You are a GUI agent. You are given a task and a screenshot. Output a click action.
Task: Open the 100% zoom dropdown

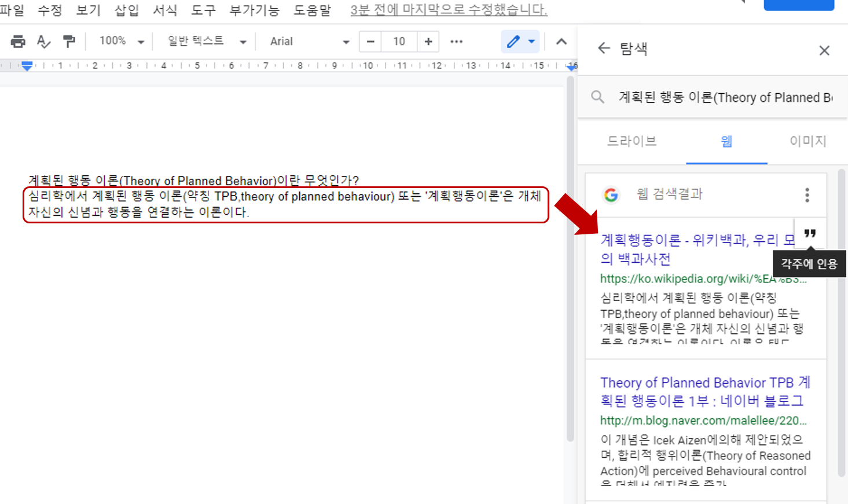(x=121, y=41)
